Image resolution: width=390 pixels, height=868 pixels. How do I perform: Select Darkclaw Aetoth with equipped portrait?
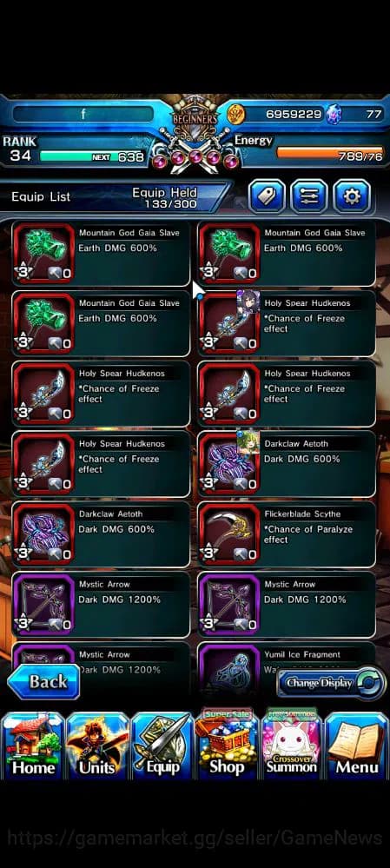(287, 464)
